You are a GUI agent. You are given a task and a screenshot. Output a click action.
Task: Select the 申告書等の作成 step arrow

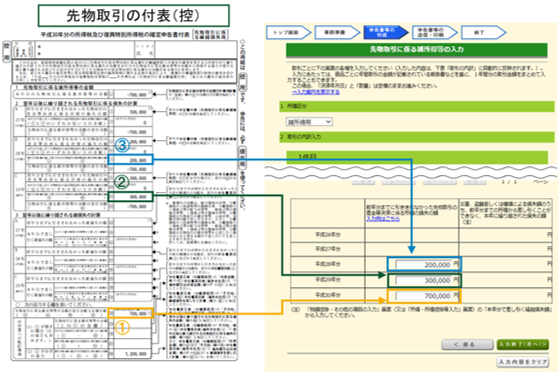point(386,33)
